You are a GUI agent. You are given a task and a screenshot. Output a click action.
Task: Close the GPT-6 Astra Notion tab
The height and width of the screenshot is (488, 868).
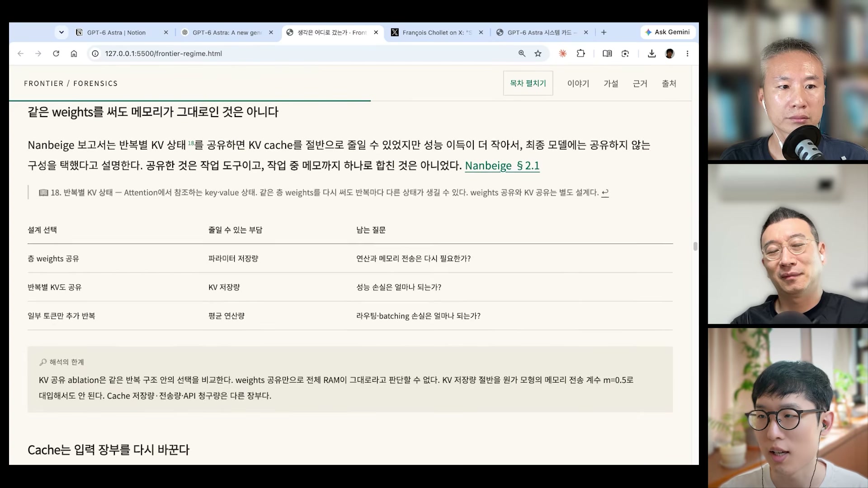click(x=166, y=33)
